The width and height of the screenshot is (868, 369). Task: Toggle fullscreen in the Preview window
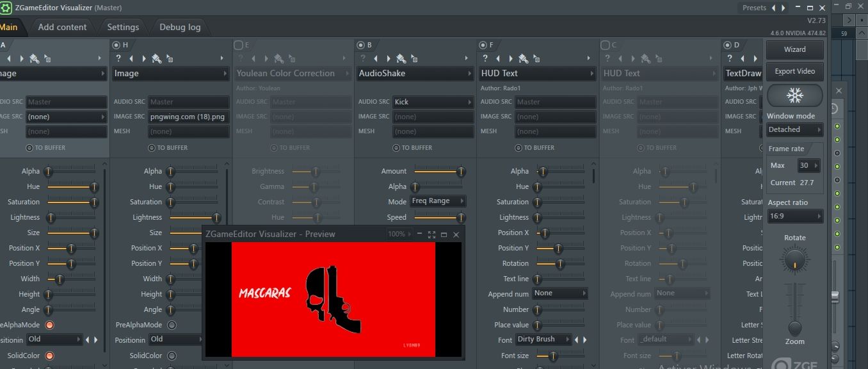pos(431,234)
